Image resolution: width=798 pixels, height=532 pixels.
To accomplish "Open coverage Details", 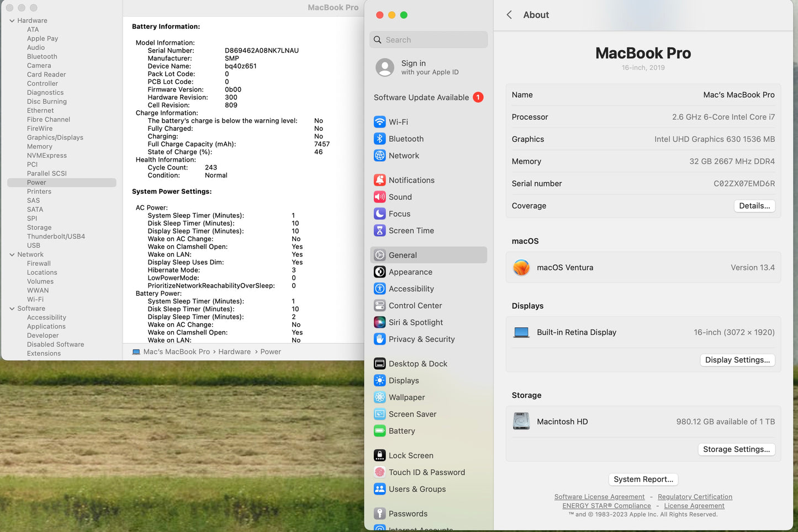I will coord(754,205).
